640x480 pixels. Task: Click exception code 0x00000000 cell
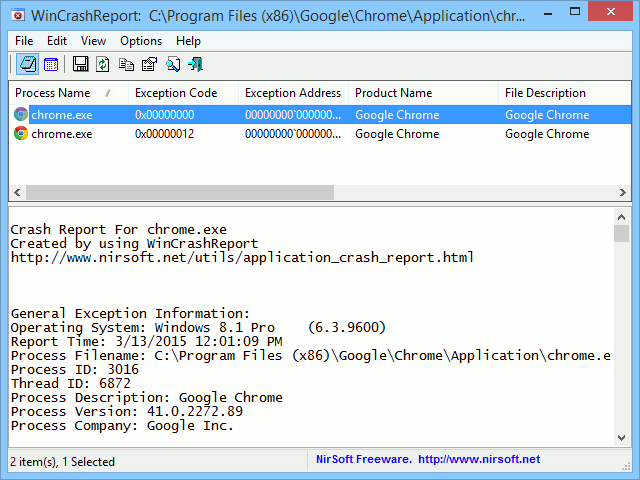point(164,115)
